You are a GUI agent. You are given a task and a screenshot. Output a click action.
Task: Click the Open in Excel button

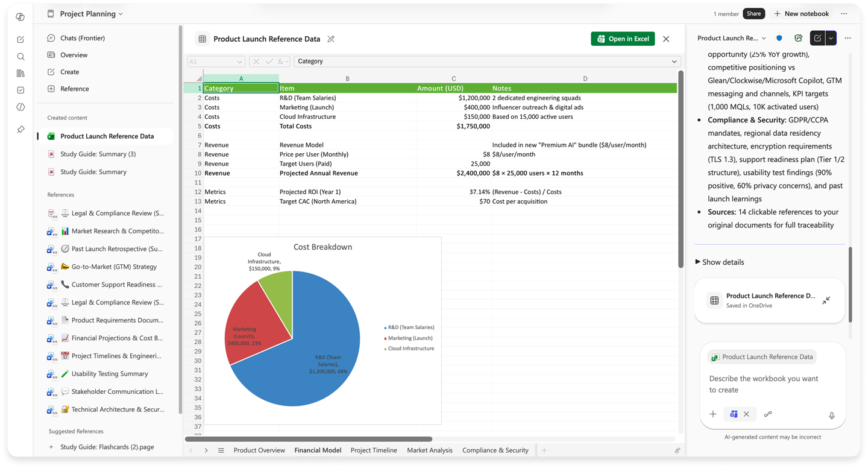(x=623, y=39)
